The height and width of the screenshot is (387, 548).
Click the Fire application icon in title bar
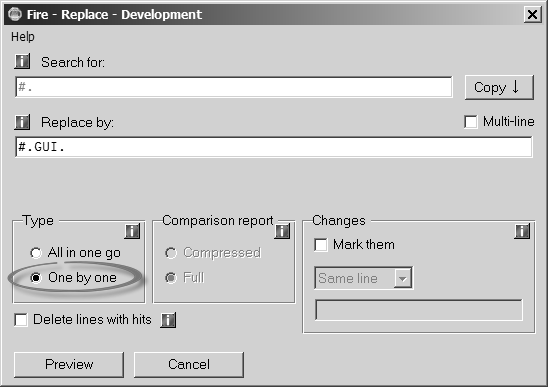tap(15, 14)
